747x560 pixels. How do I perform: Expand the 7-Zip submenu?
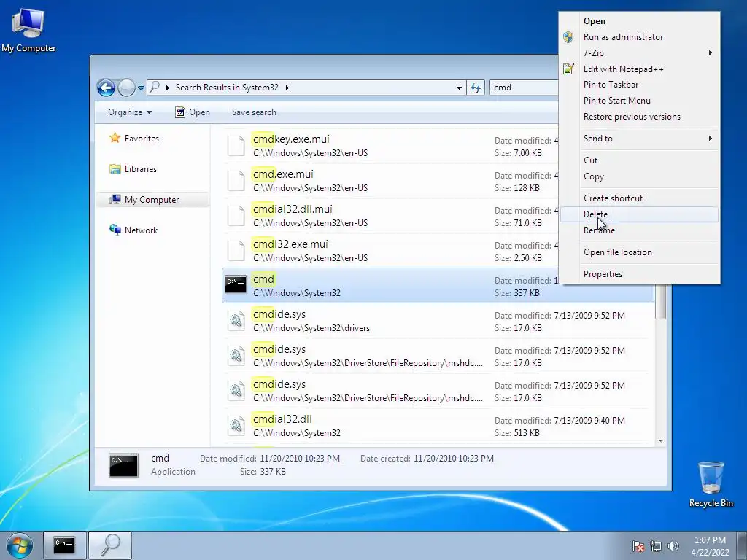(x=639, y=52)
